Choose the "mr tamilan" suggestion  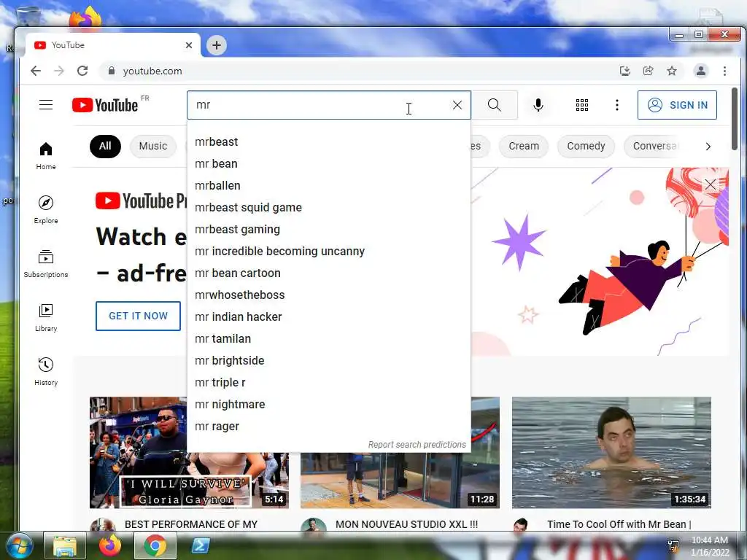pos(329,339)
